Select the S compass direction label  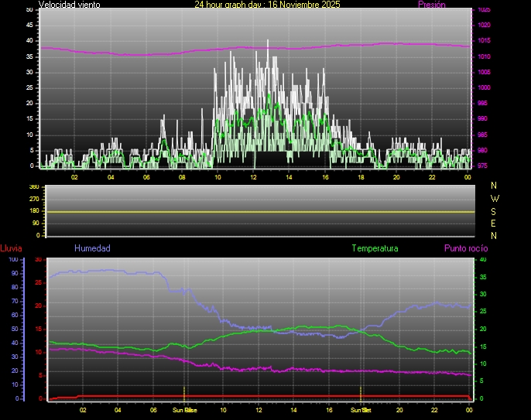495,210
